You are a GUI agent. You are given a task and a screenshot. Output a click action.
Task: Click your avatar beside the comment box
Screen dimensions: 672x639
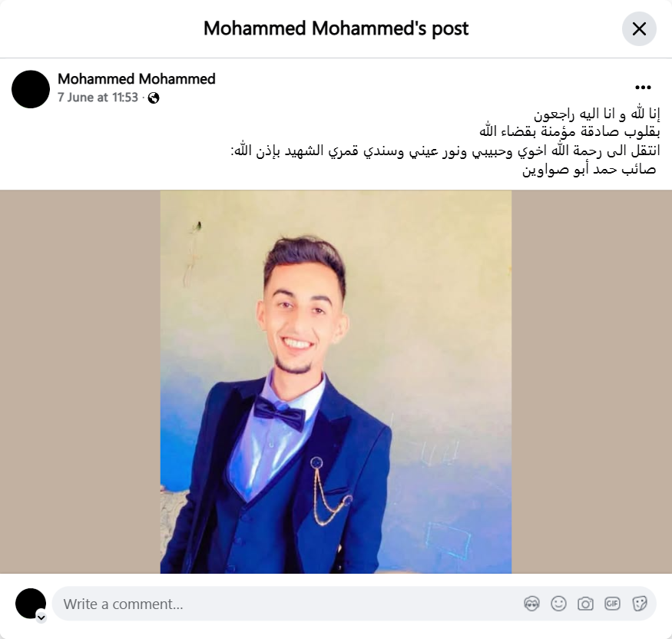tap(31, 604)
